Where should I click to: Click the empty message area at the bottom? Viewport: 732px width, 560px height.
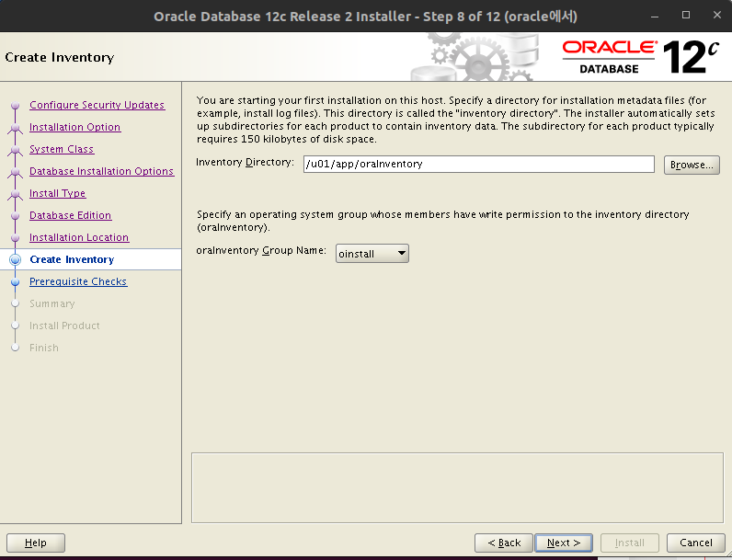(457, 487)
